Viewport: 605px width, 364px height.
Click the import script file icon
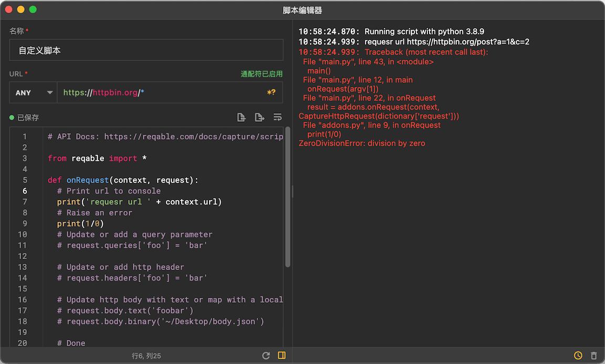tap(241, 117)
